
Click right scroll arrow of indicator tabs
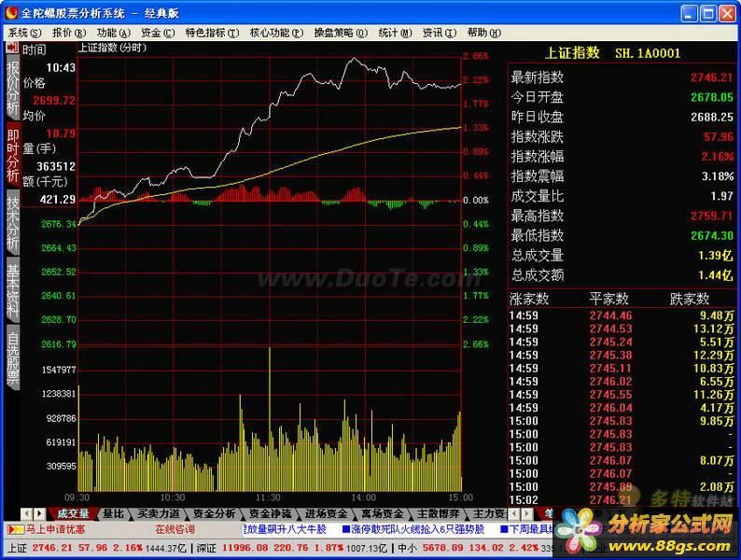pyautogui.click(x=40, y=513)
